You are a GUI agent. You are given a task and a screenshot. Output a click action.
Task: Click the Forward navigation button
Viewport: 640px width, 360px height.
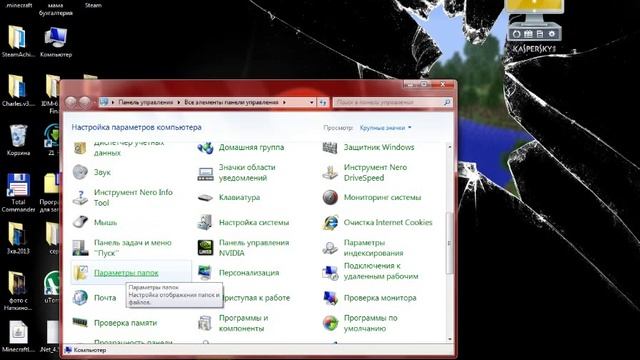[x=84, y=102]
